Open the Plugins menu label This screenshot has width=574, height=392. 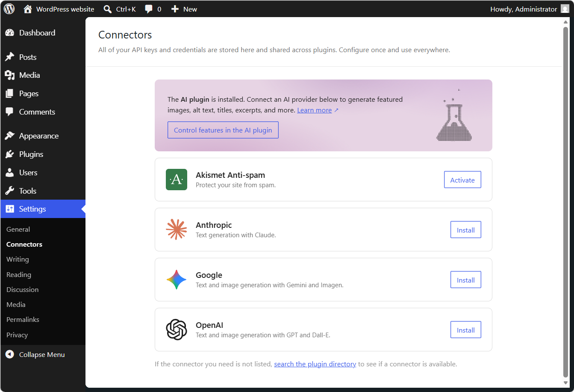coord(31,154)
